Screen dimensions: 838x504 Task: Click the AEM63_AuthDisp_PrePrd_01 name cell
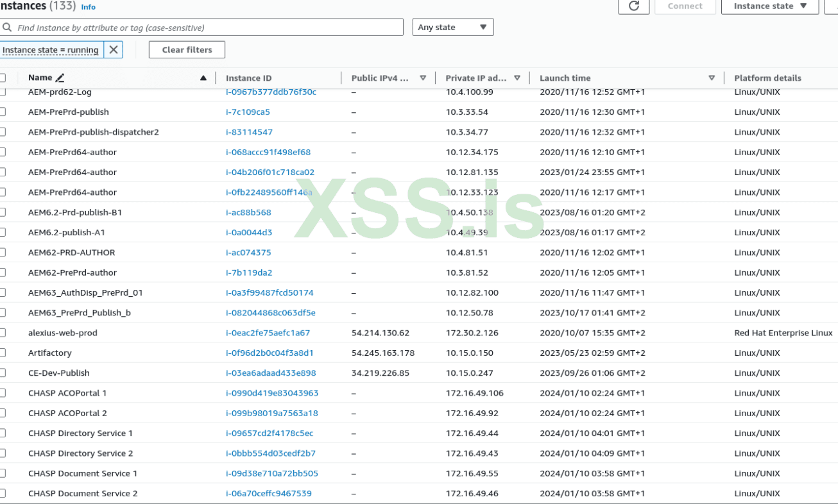coord(85,292)
